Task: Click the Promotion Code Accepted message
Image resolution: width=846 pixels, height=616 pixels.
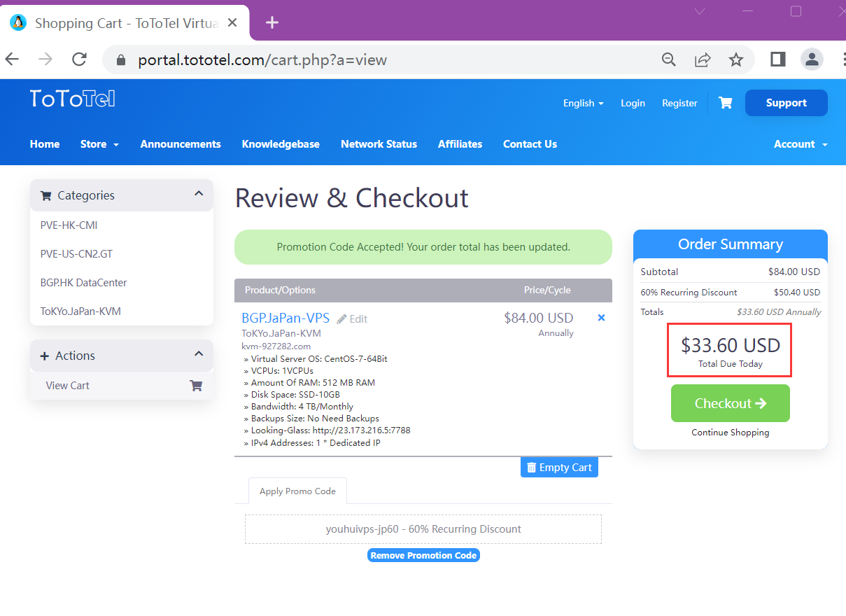Action: click(x=423, y=247)
